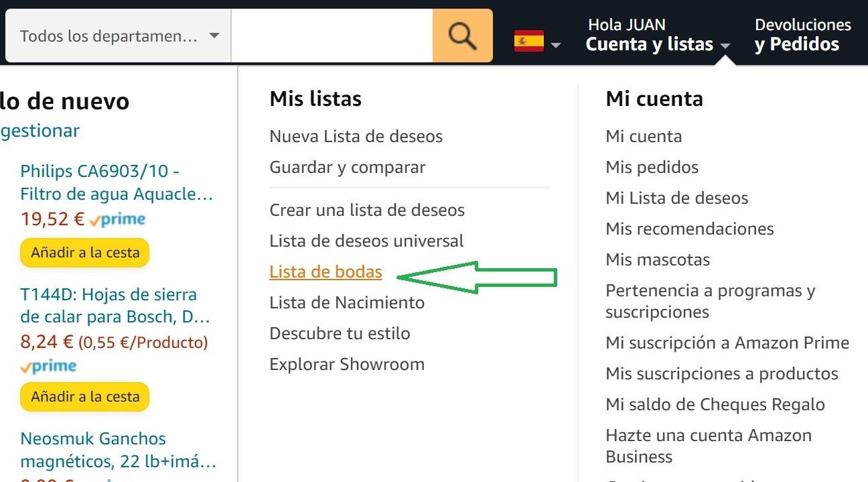Screen dimensions: 868x482
Task: Select Guardar y comparar
Action: 348,167
